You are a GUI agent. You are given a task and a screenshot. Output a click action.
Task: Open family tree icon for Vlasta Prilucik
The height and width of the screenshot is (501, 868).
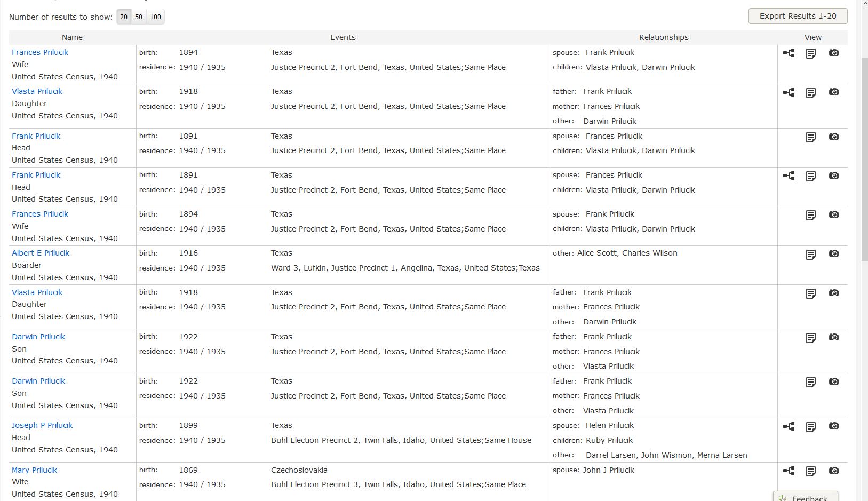pos(789,92)
